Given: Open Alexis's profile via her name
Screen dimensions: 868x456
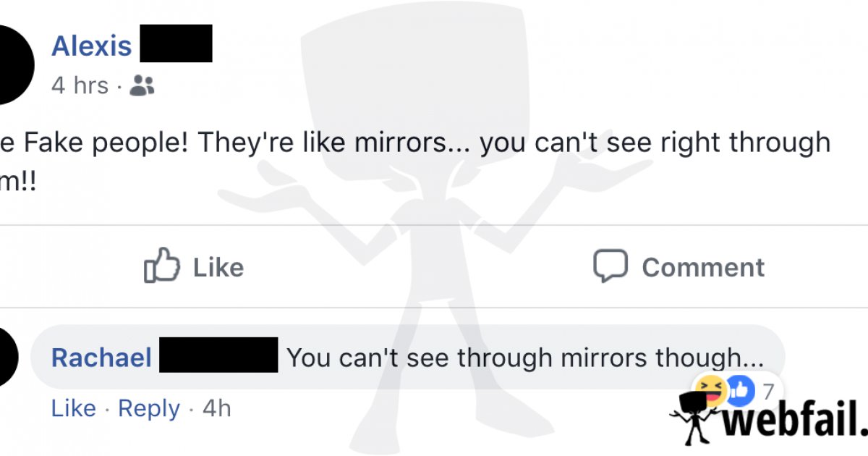Looking at the screenshot, I should 92,45.
